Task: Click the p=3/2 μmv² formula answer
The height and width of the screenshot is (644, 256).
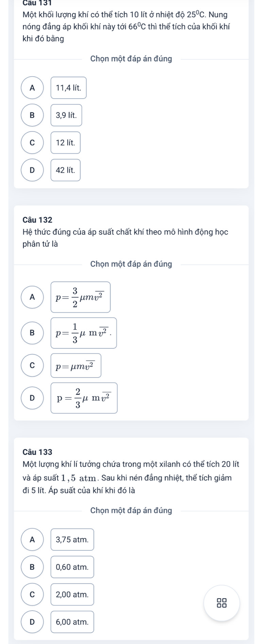Action: point(81,297)
